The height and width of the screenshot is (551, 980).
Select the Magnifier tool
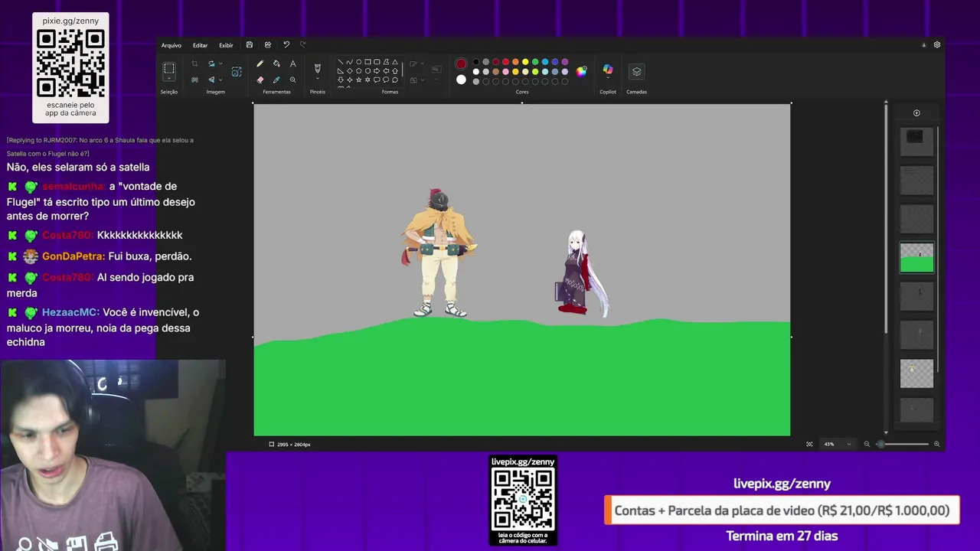pos(292,80)
